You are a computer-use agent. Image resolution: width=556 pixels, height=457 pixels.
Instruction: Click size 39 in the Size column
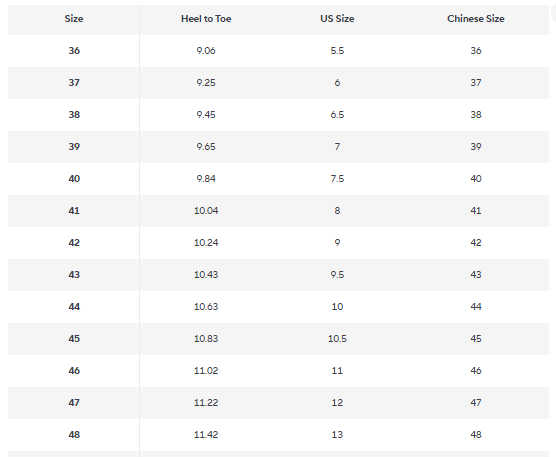point(74,146)
